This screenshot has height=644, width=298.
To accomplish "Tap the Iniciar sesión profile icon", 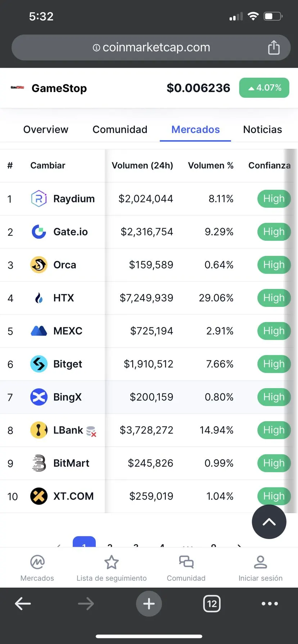I will click(261, 562).
